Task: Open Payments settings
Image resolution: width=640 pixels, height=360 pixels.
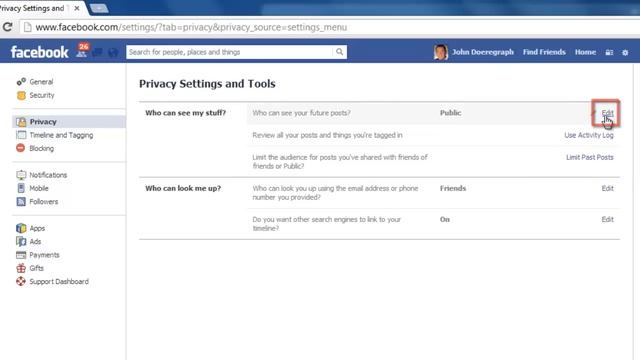Action: 44,255
